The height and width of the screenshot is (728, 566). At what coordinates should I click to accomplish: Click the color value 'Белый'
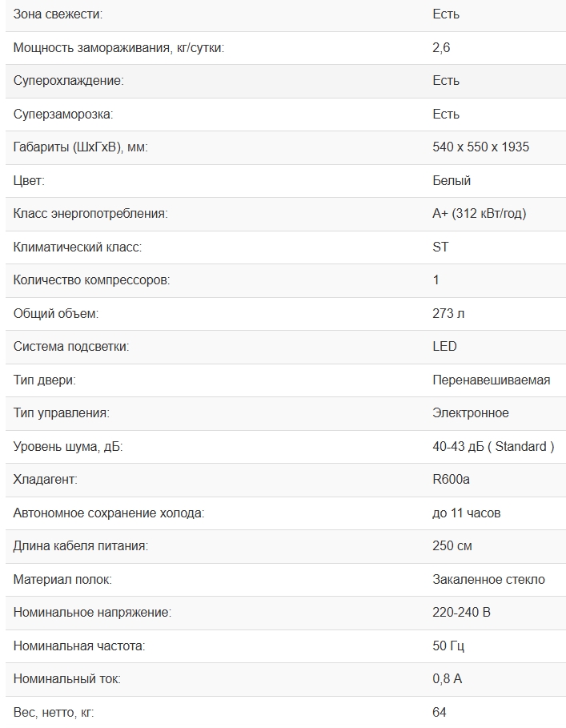[452, 180]
